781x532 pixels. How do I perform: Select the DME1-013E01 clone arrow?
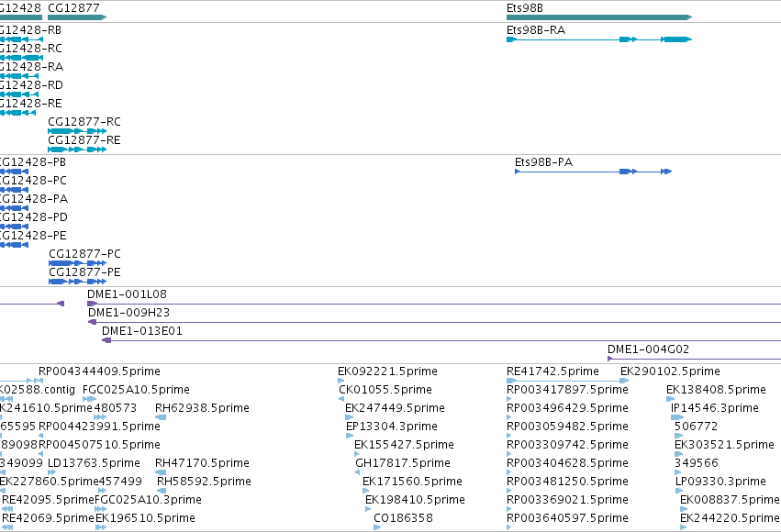(x=106, y=340)
